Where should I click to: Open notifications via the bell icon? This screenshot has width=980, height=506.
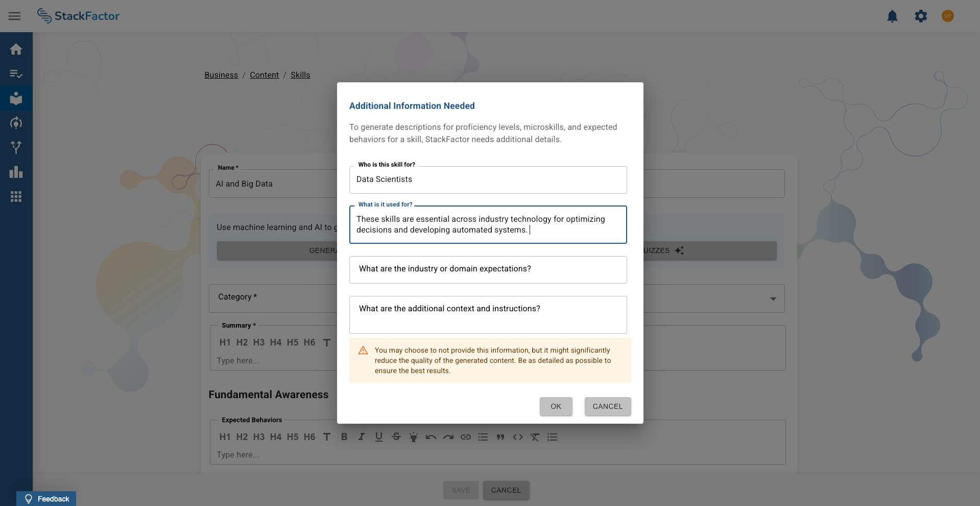point(892,16)
